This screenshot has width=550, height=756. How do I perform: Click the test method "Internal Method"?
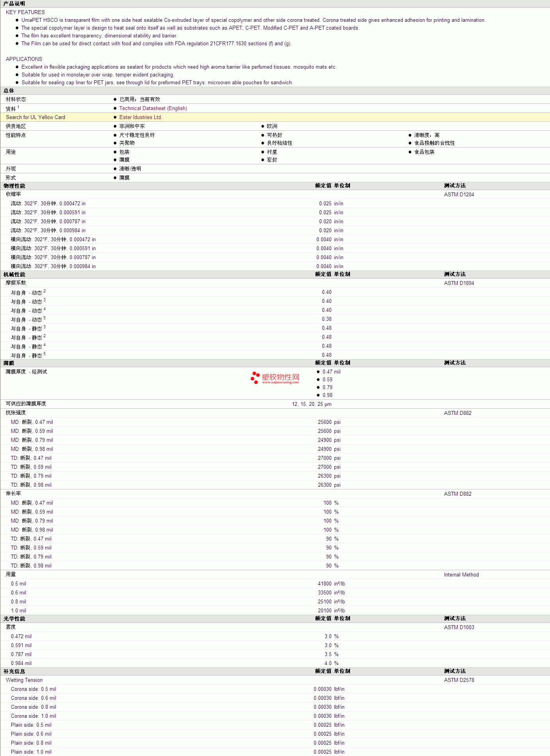(461, 575)
